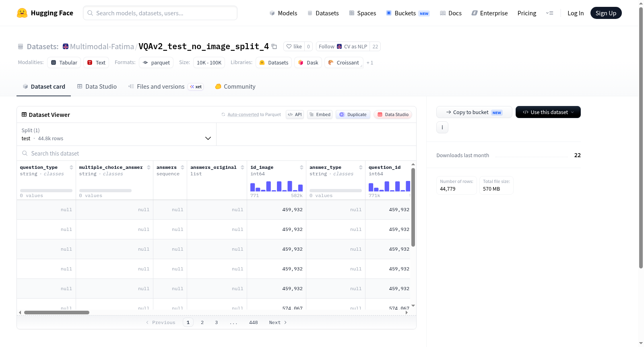This screenshot has height=347, width=644.
Task: Click the search magnifier in the dataset viewer
Action: coord(25,153)
